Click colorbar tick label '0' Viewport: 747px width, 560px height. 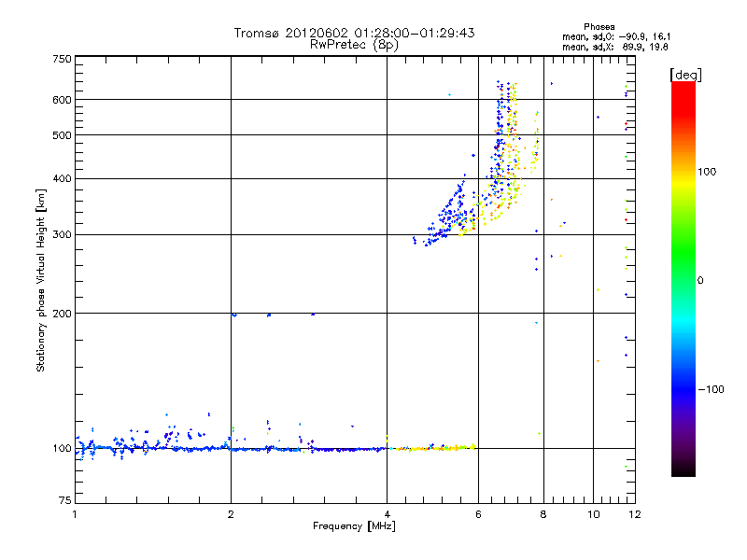699,280
